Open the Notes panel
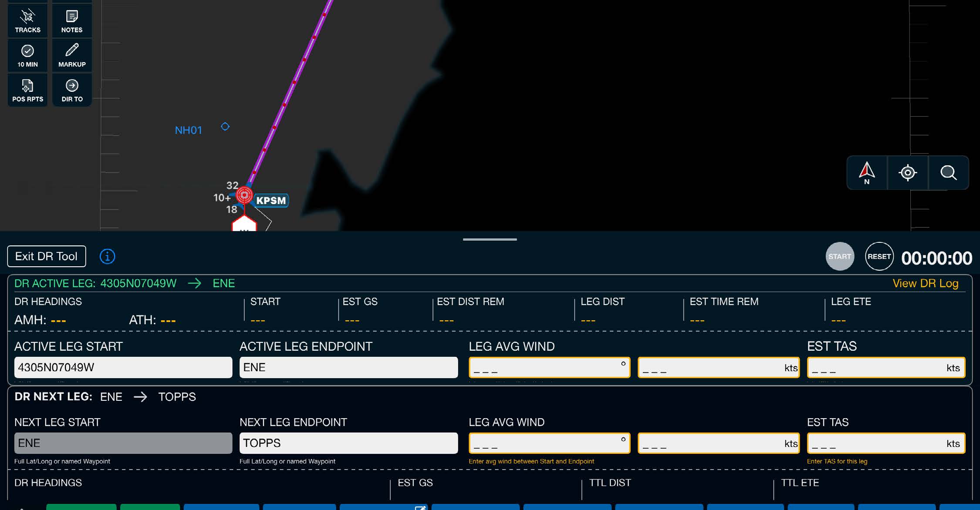This screenshot has height=510, width=980. pos(72,20)
